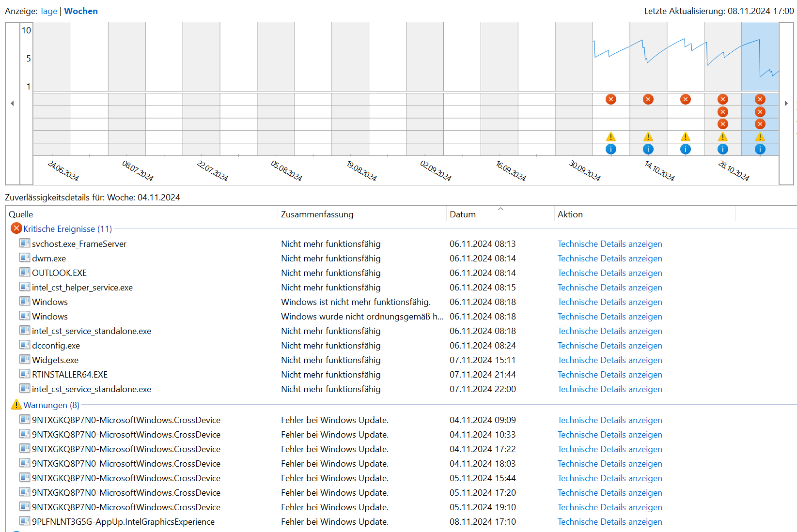
Task: Select the Widgets.exe source entry
Action: tap(55, 360)
